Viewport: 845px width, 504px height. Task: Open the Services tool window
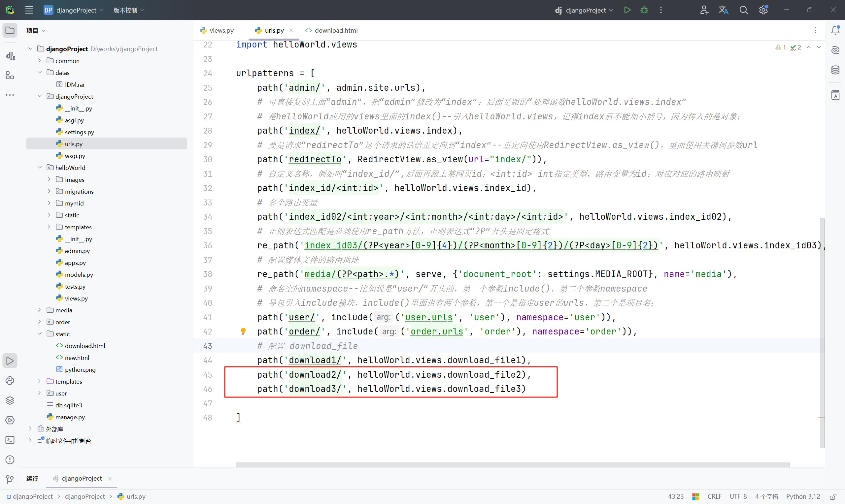click(x=10, y=420)
